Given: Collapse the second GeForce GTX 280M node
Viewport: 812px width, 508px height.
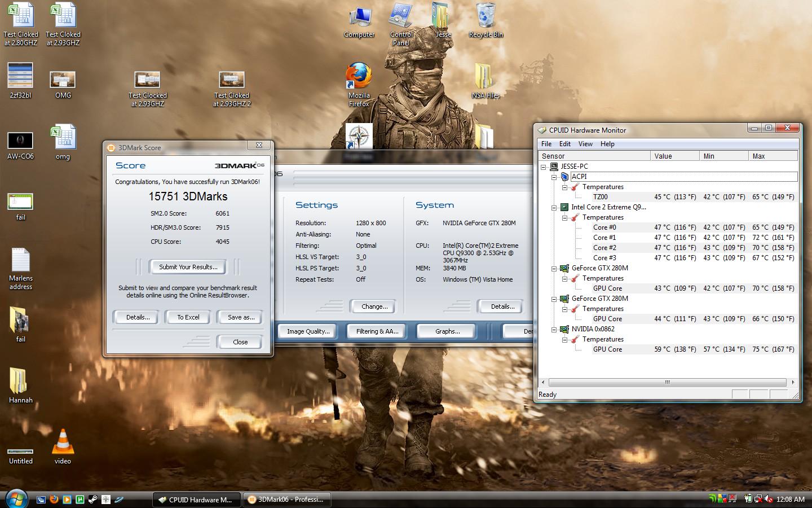Looking at the screenshot, I should 554,299.
